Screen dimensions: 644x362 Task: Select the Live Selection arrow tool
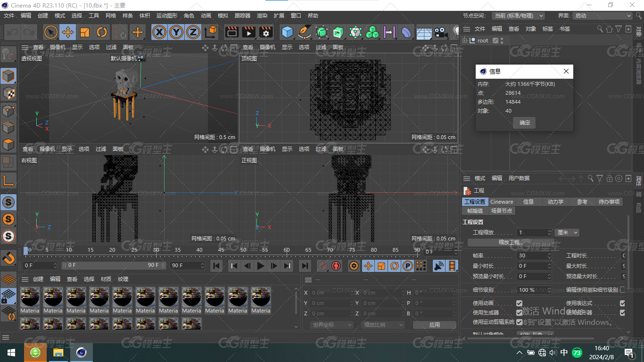(x=51, y=32)
